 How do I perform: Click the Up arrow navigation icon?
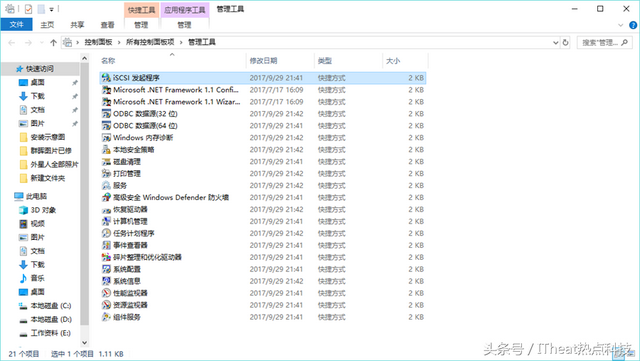[x=53, y=42]
